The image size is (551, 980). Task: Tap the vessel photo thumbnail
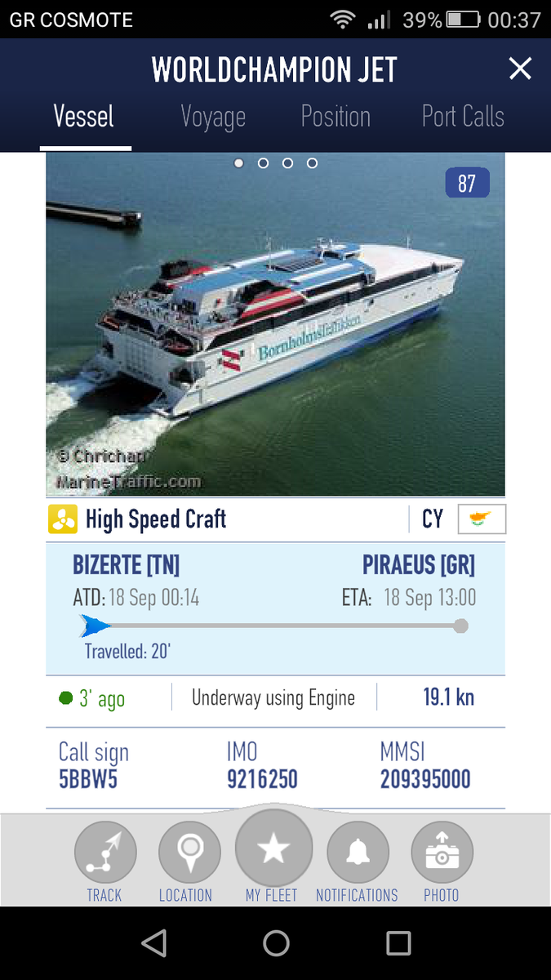click(275, 327)
